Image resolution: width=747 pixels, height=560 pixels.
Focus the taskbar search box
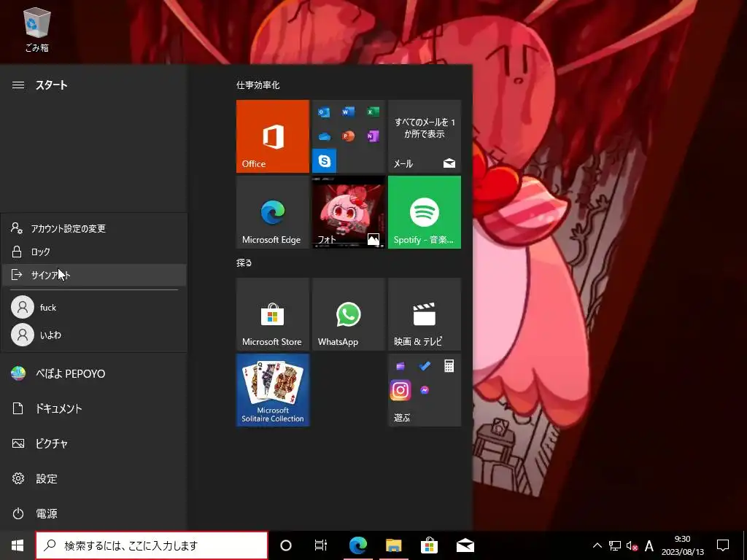152,545
